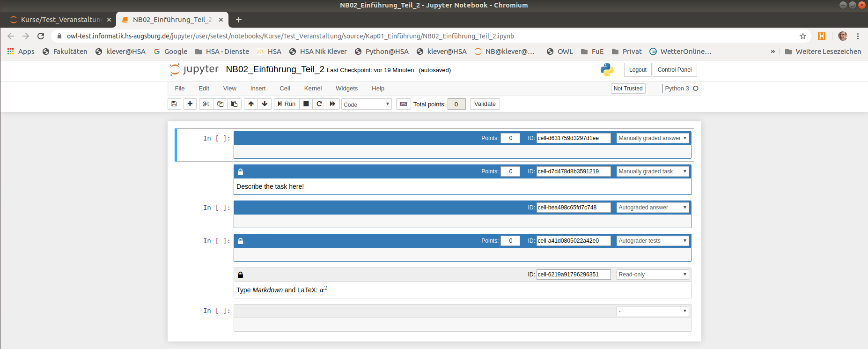The height and width of the screenshot is (349, 868).
Task: Open Autograder tests dropdown
Action: (x=653, y=241)
